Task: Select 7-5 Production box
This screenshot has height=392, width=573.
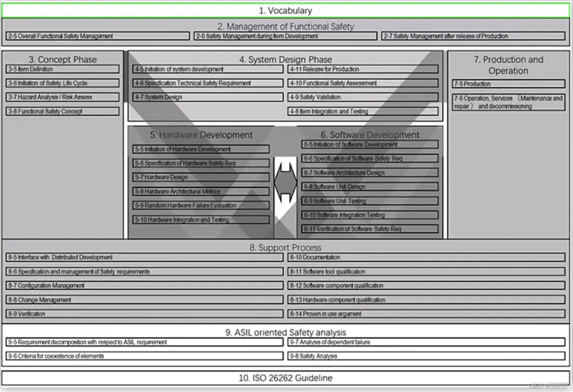Action: click(x=508, y=84)
